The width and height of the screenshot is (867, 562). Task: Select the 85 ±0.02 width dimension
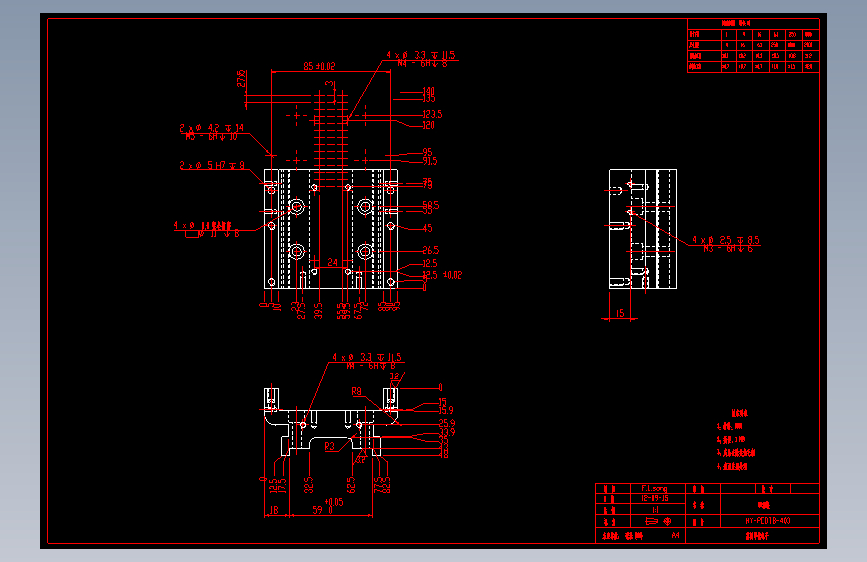tap(319, 66)
